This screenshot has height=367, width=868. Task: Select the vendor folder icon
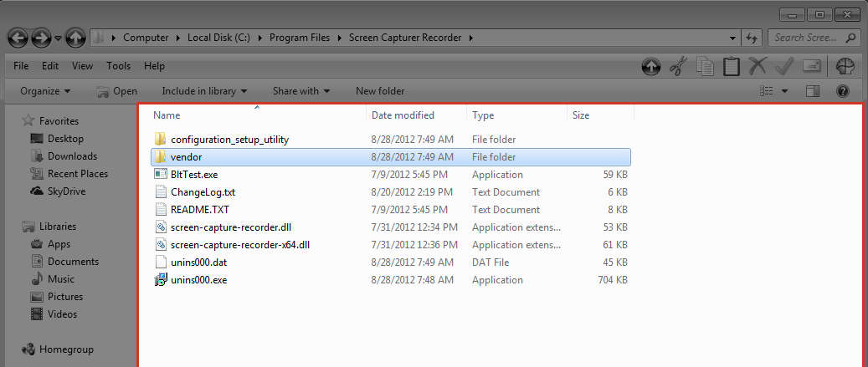click(x=161, y=157)
